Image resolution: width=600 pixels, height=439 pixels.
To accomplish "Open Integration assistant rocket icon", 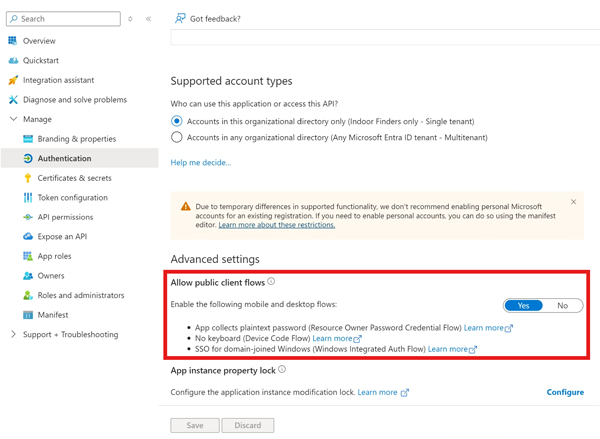I will (13, 80).
